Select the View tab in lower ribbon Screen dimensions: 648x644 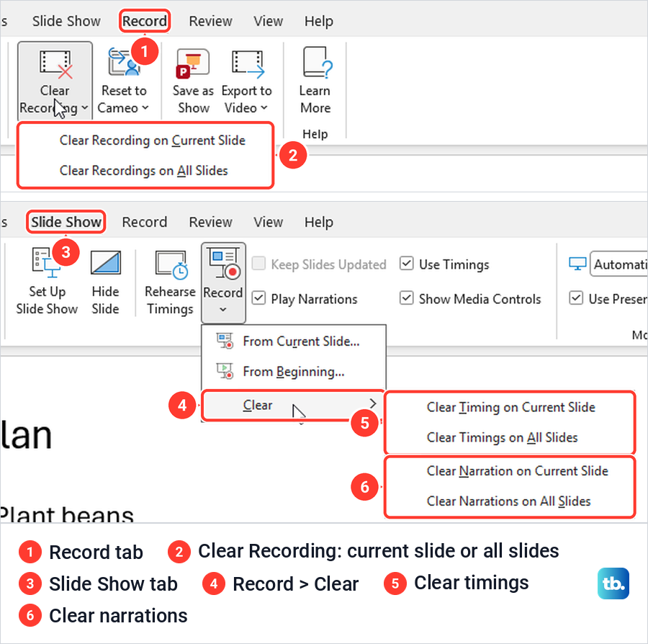pos(269,222)
